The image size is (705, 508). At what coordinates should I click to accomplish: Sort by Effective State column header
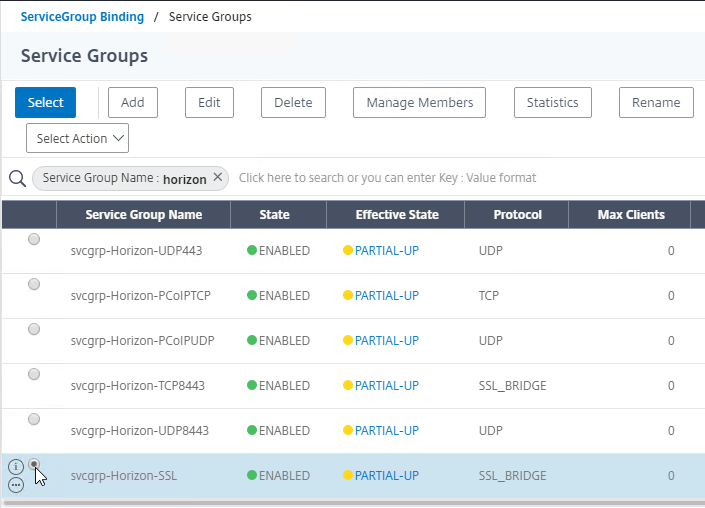click(x=397, y=214)
